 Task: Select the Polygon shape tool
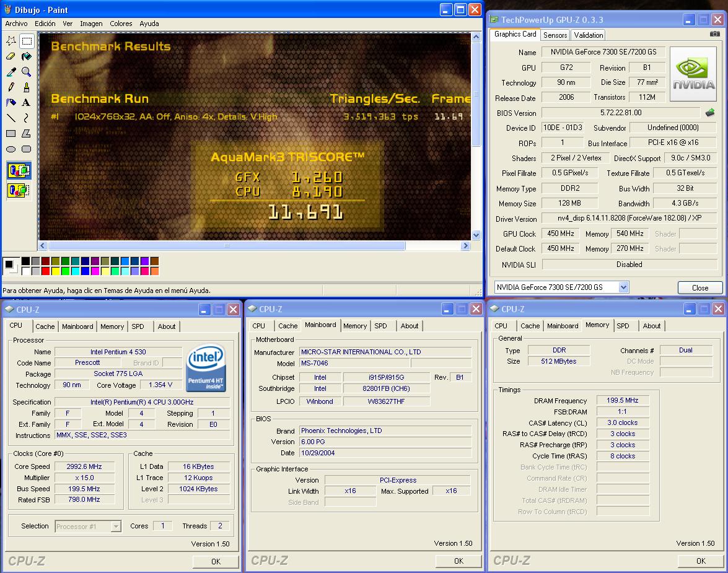point(27,133)
